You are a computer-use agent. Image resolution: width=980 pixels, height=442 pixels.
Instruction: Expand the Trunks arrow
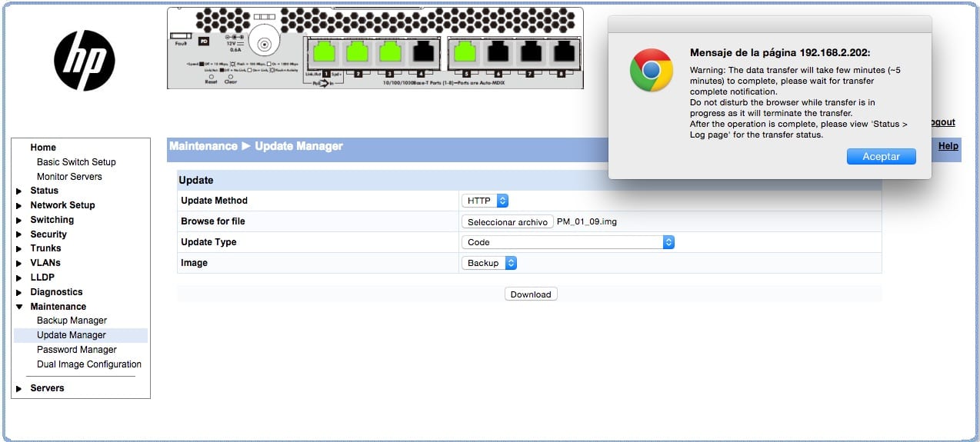(19, 248)
